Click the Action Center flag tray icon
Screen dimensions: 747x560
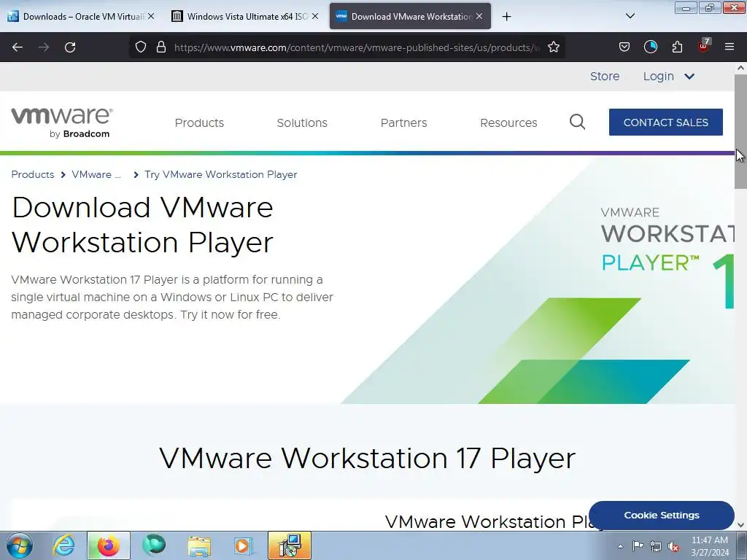pyautogui.click(x=638, y=545)
